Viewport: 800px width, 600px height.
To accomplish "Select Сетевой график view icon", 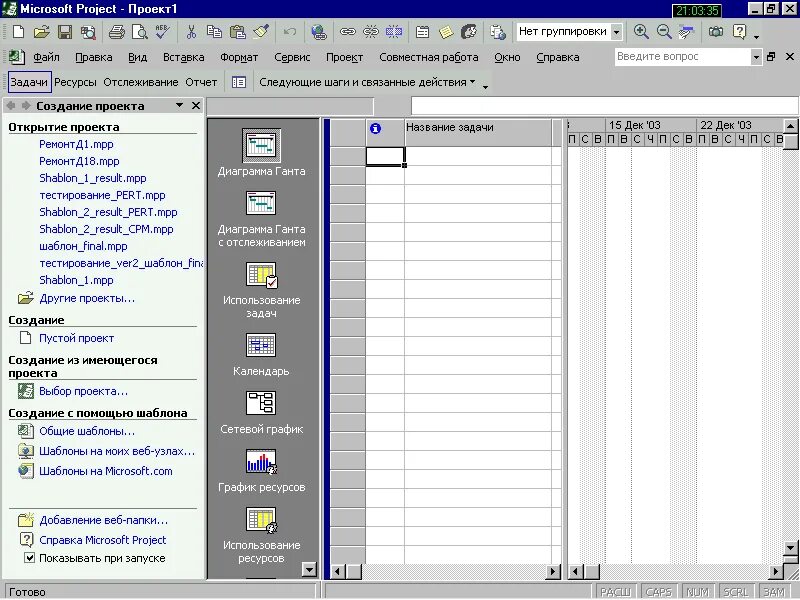I will coord(261,403).
